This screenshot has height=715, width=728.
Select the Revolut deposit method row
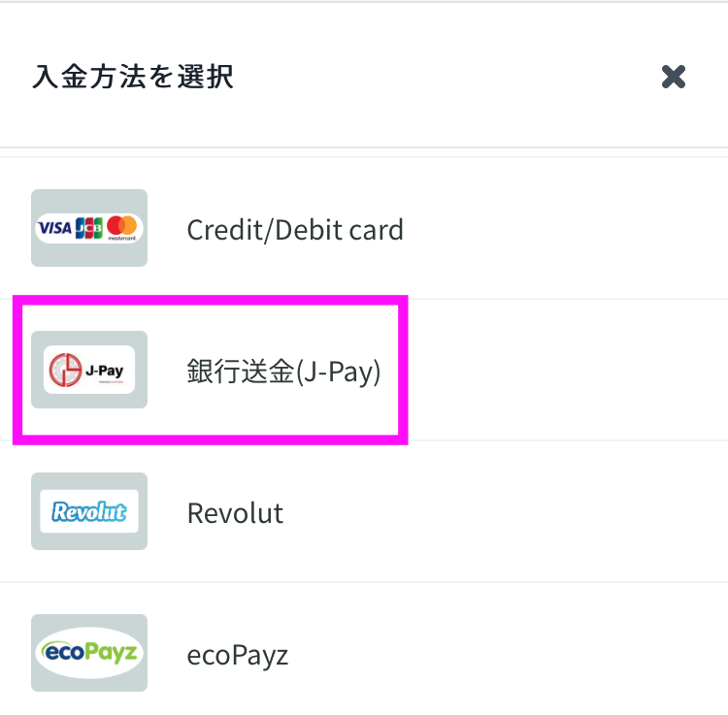click(x=364, y=511)
